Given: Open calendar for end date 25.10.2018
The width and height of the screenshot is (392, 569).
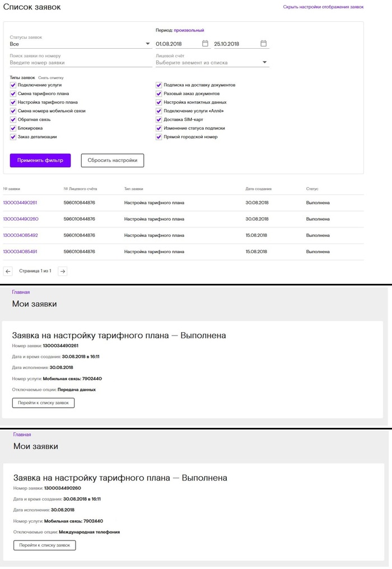Looking at the screenshot, I should [x=263, y=44].
